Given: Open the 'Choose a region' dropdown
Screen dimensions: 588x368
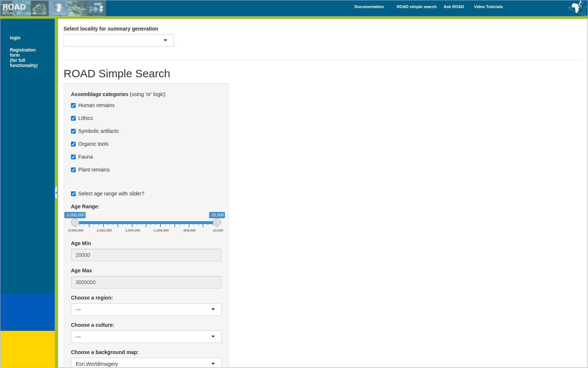Looking at the screenshot, I should tap(146, 309).
